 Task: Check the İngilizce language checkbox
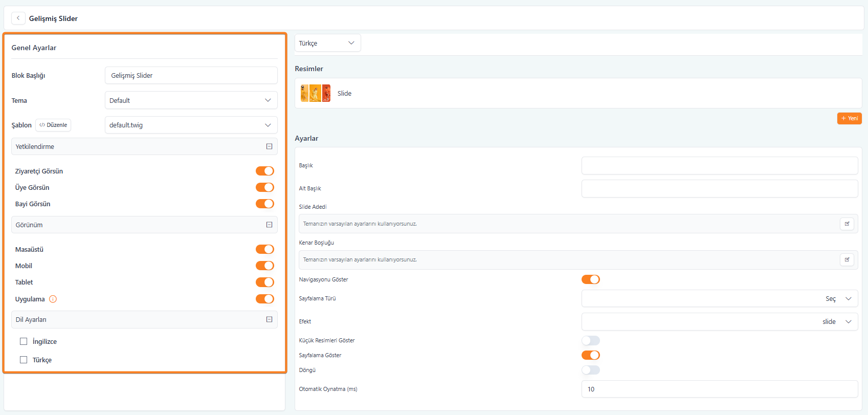(24, 341)
